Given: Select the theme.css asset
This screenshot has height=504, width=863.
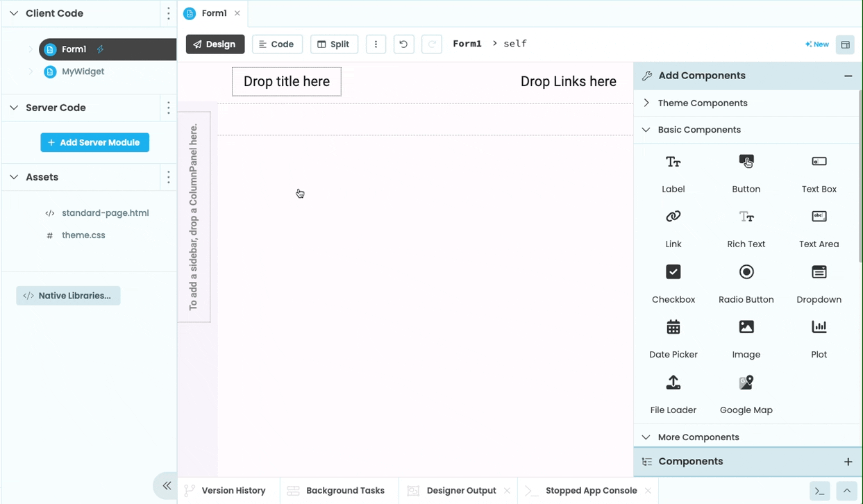Looking at the screenshot, I should point(83,235).
